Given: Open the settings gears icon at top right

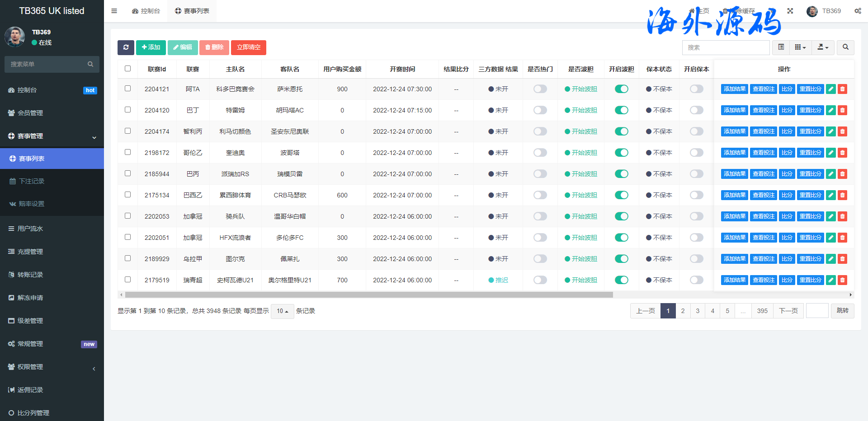Looking at the screenshot, I should 858,11.
